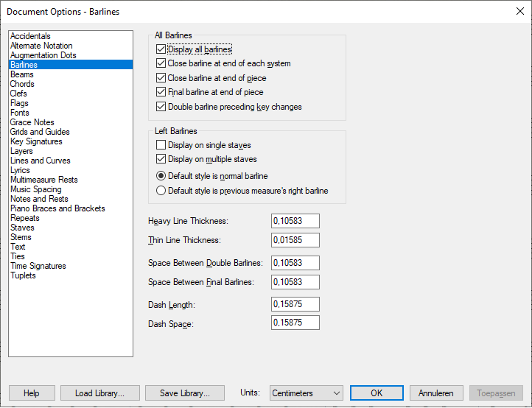Edit the Dash Length value field
The height and width of the screenshot is (408, 532).
coord(295,304)
